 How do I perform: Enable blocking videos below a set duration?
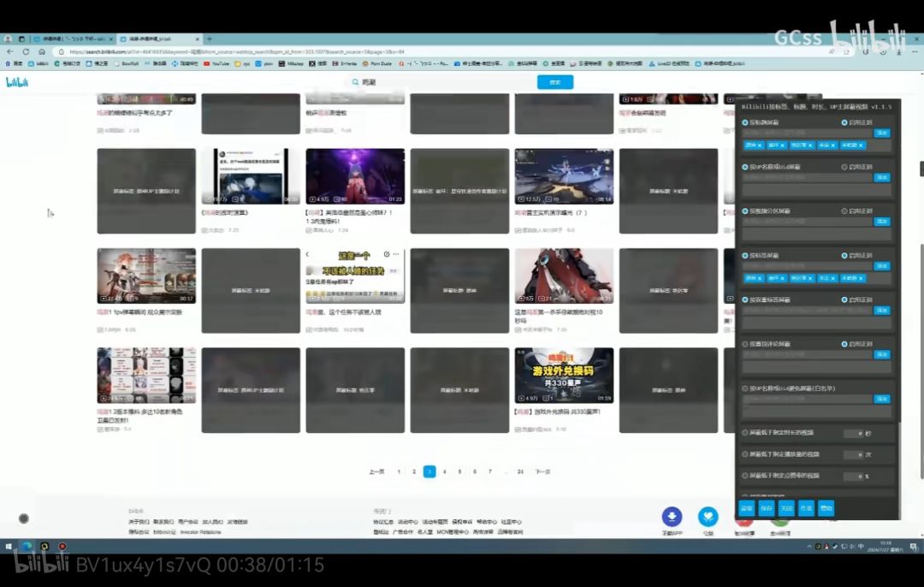click(x=745, y=433)
